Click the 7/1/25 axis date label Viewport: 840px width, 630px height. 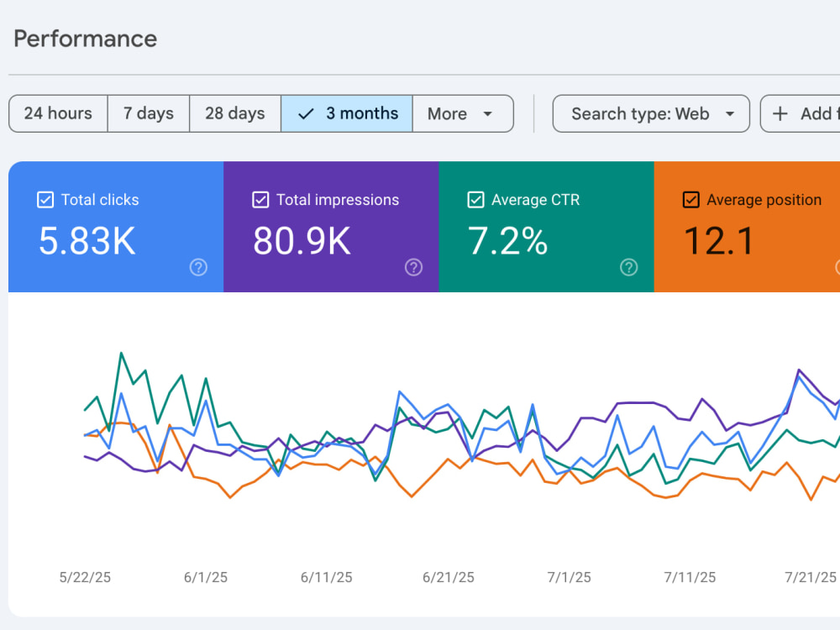569,578
